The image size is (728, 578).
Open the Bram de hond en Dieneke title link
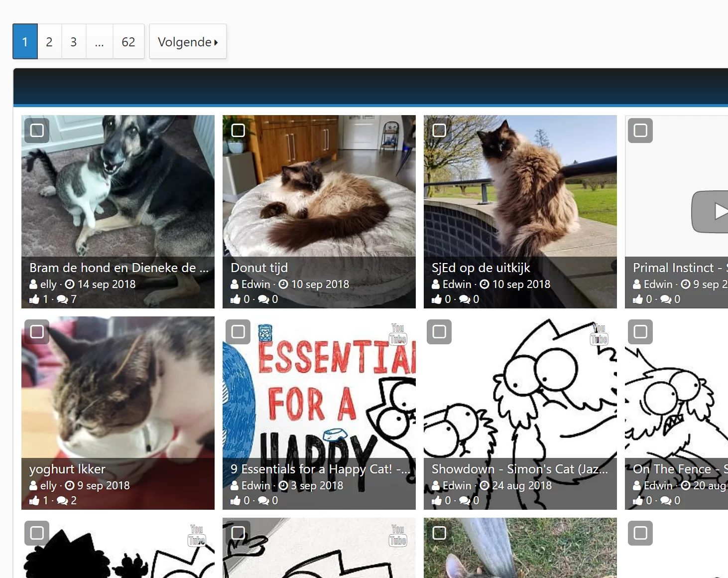(x=119, y=268)
